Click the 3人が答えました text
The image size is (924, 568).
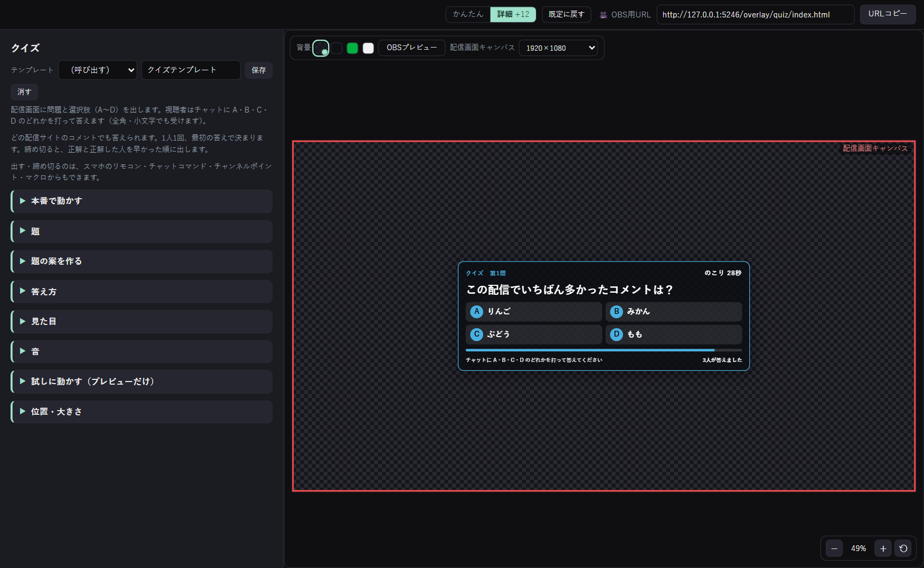(722, 360)
